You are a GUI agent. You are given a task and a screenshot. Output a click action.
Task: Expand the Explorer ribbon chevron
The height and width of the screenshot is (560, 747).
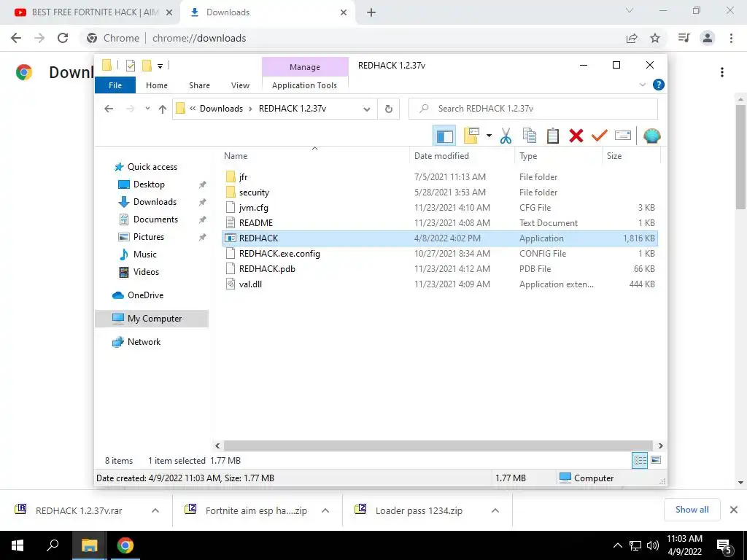642,85
